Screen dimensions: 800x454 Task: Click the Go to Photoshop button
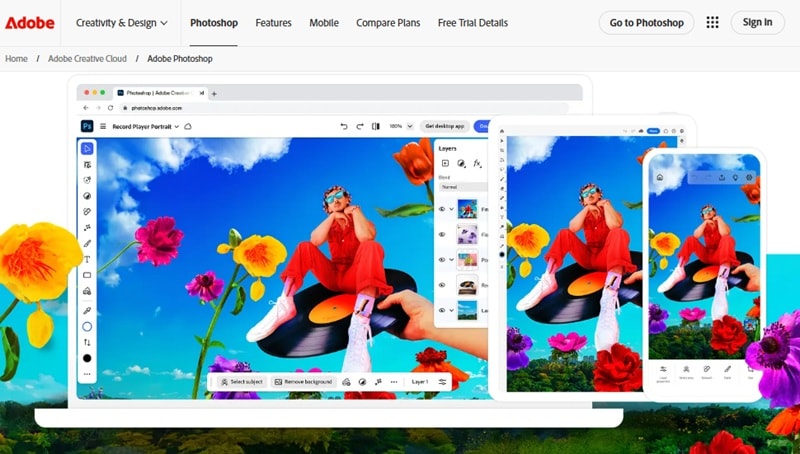point(646,23)
